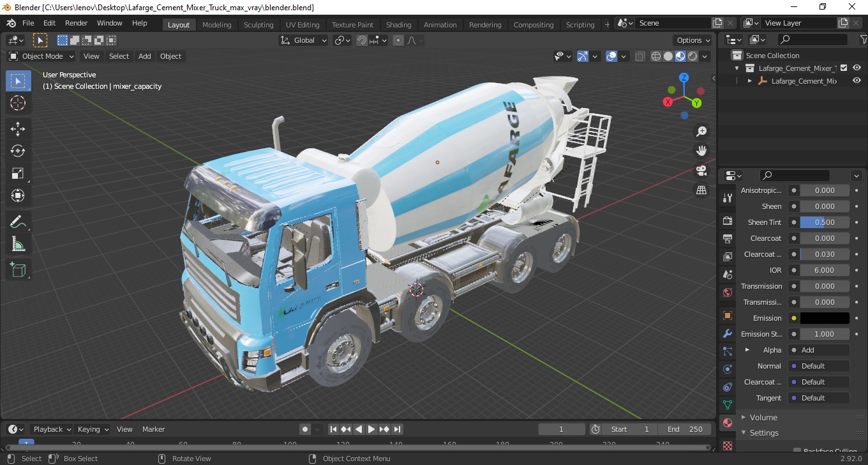Screen dimensions: 868x465
Task: Open the Render properties tab
Action: point(727,220)
